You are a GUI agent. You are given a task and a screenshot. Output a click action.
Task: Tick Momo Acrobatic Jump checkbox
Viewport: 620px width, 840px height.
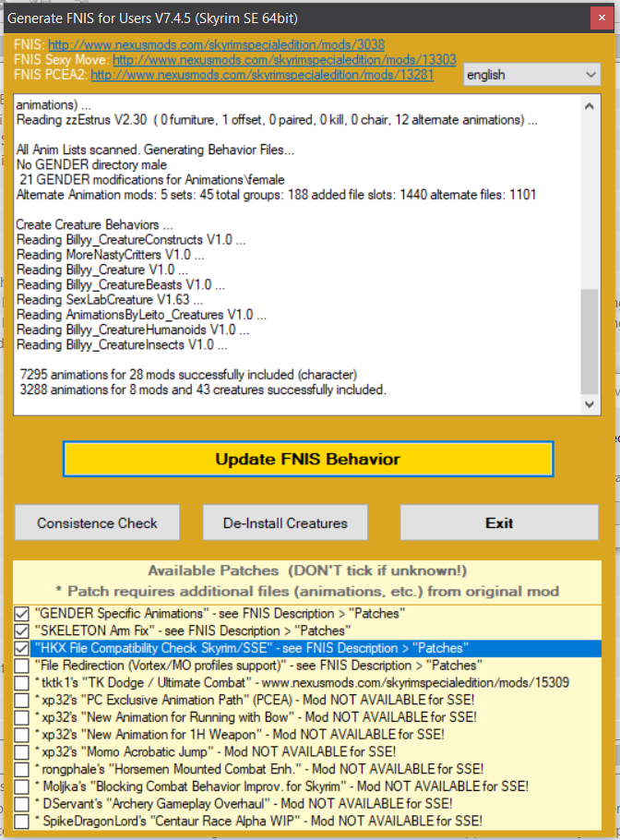point(22,752)
